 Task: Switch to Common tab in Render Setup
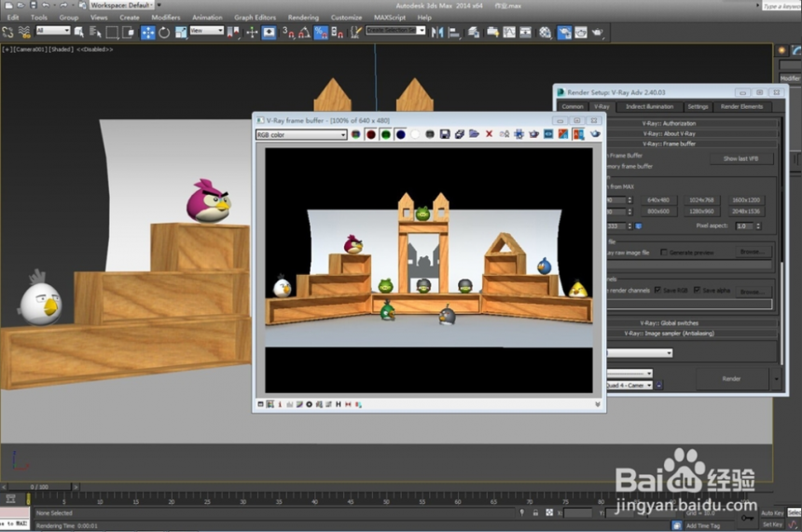pyautogui.click(x=573, y=106)
